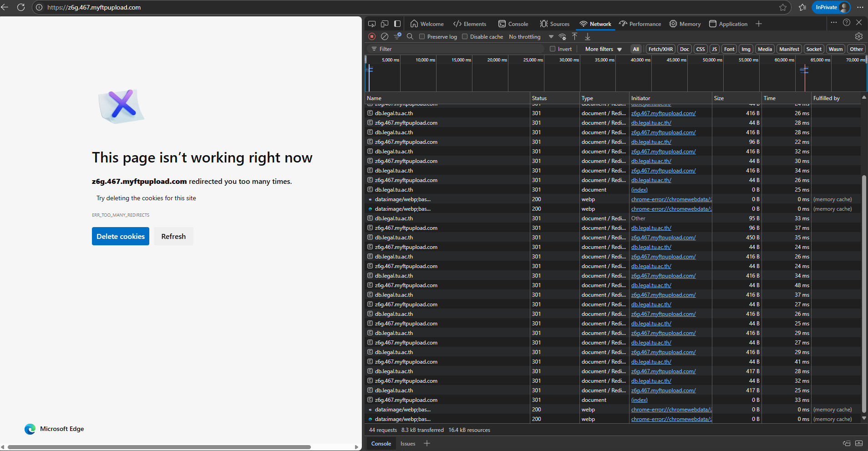Check the Invert filter checkbox
Screen dimensions: 868x451
point(553,49)
